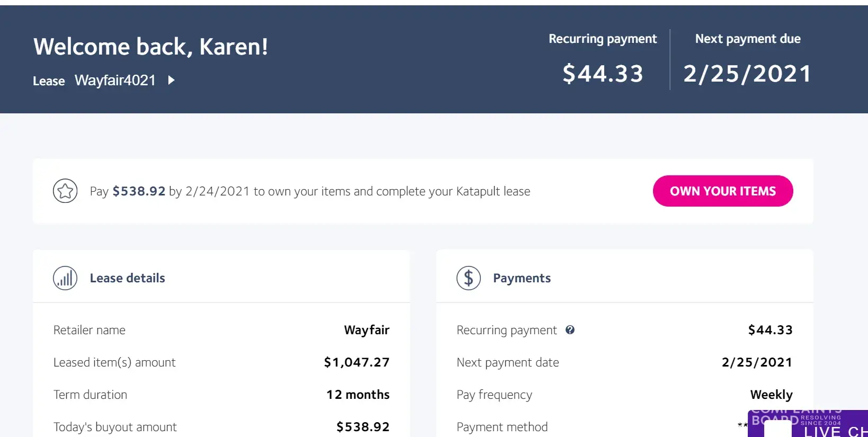Click the header Next payment due date

pyautogui.click(x=747, y=74)
